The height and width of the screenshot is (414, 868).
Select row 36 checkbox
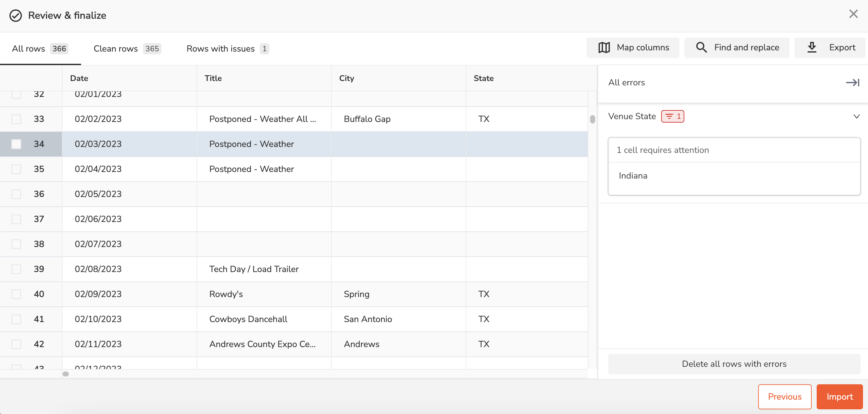coord(16,194)
